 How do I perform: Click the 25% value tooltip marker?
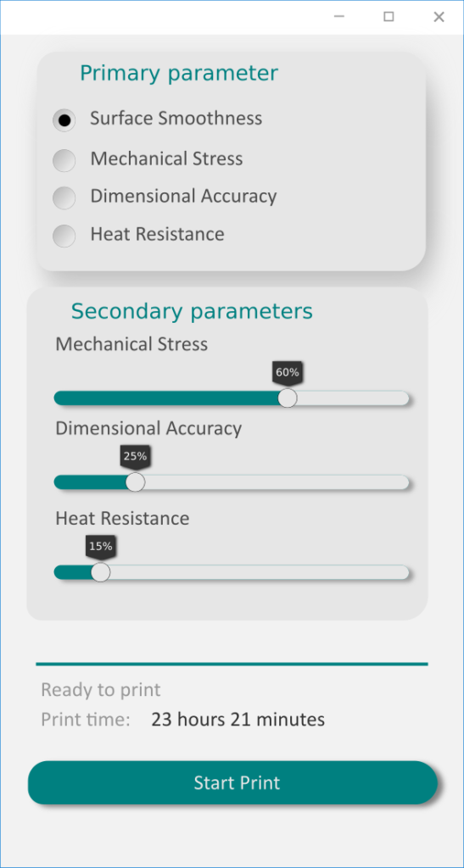click(x=135, y=457)
